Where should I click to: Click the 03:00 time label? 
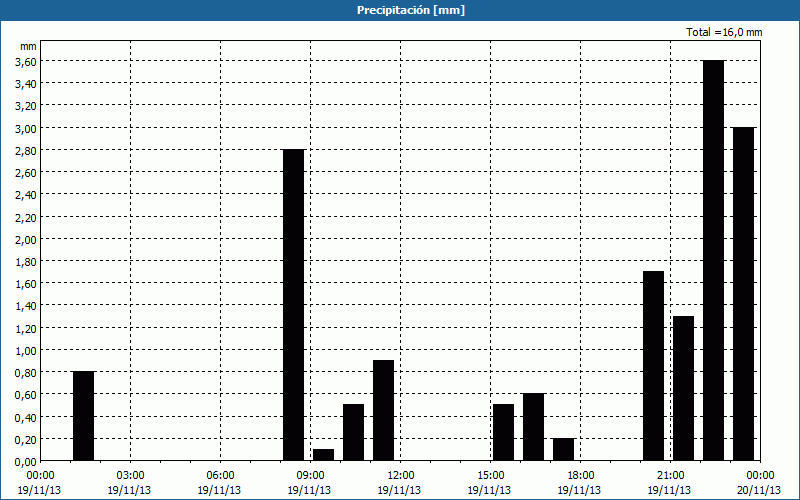point(131,476)
